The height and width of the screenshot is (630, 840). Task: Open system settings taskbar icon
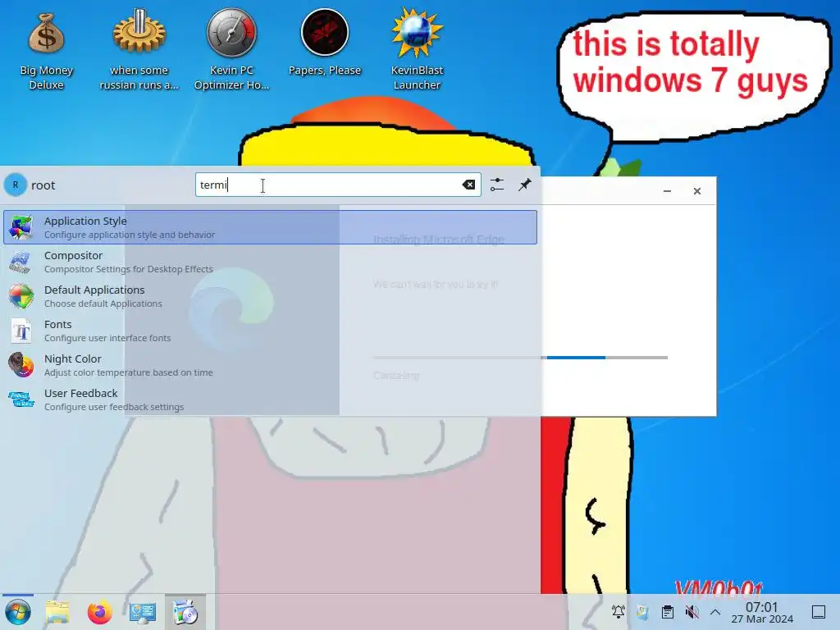click(143, 612)
